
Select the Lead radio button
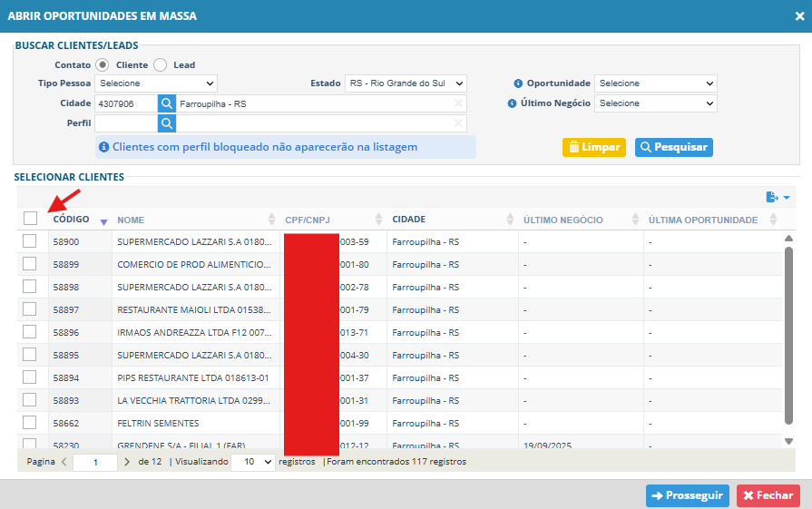(x=160, y=64)
